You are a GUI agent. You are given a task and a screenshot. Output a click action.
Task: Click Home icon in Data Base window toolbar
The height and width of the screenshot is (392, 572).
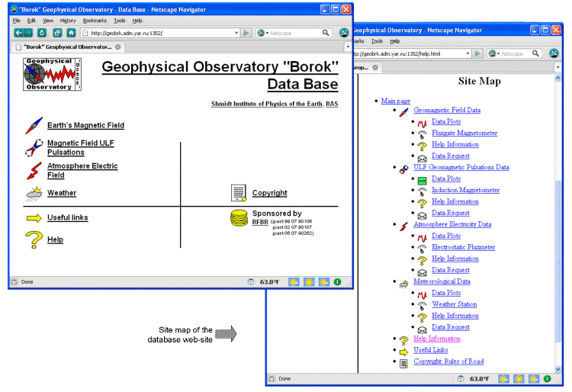coord(71,33)
